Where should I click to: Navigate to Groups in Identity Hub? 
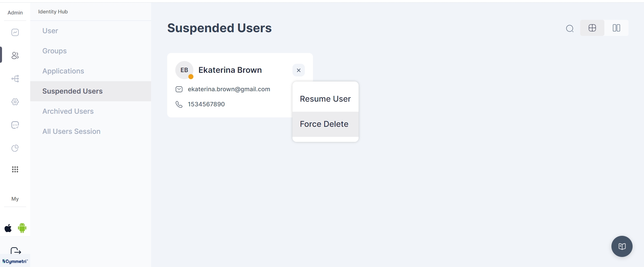[54, 51]
